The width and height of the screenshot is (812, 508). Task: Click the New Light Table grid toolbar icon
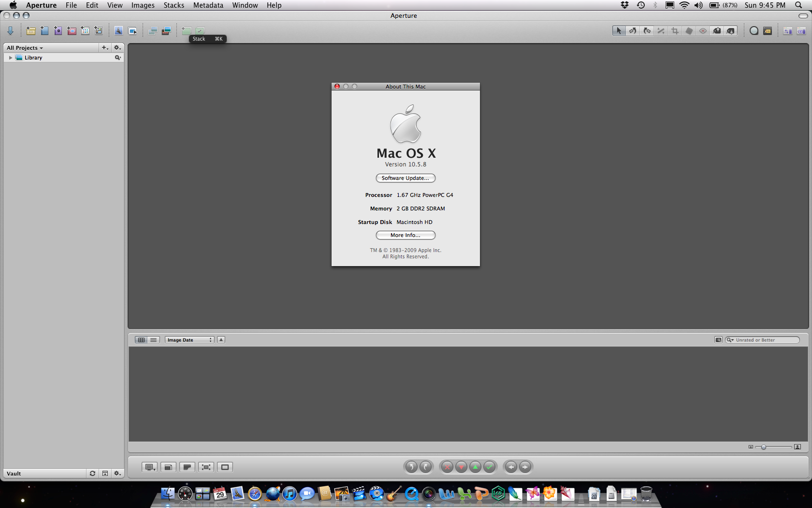pyautogui.click(x=85, y=31)
